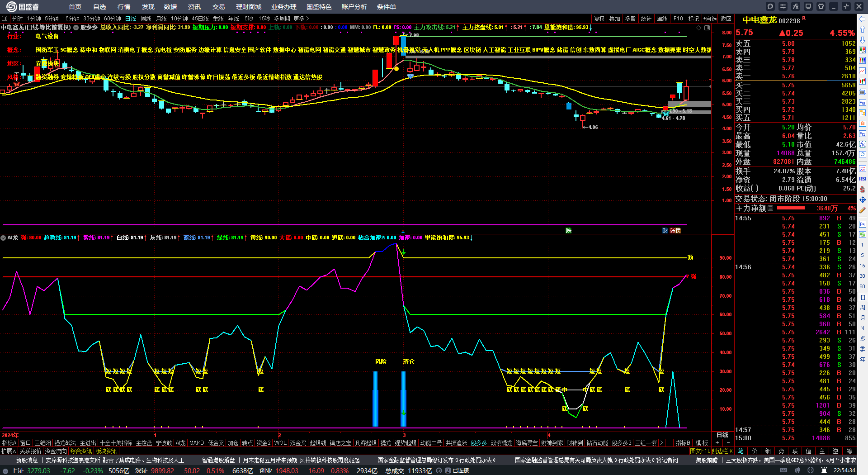
Task: Click the chess rook icon in status bar
Action: [x=825, y=470]
